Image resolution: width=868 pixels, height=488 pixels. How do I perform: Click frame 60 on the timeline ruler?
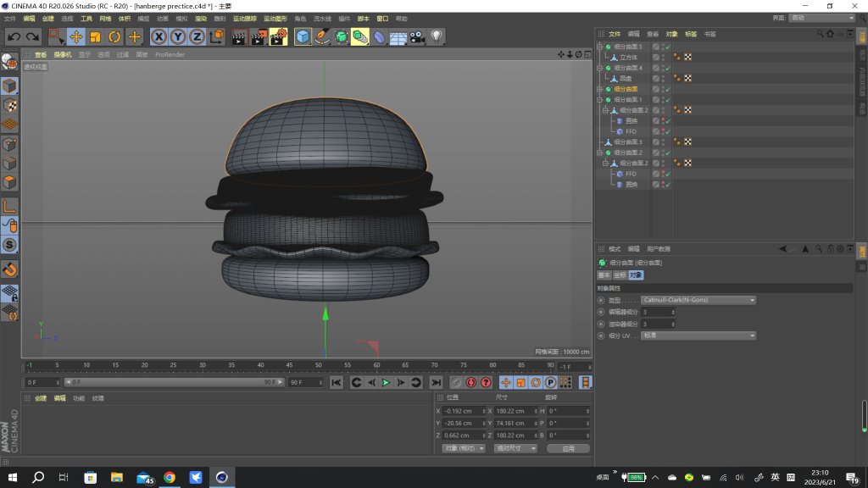pos(376,366)
